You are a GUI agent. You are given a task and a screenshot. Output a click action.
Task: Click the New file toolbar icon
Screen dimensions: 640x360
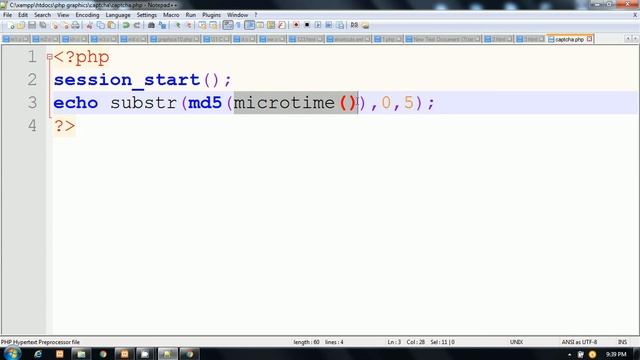pyautogui.click(x=11, y=25)
